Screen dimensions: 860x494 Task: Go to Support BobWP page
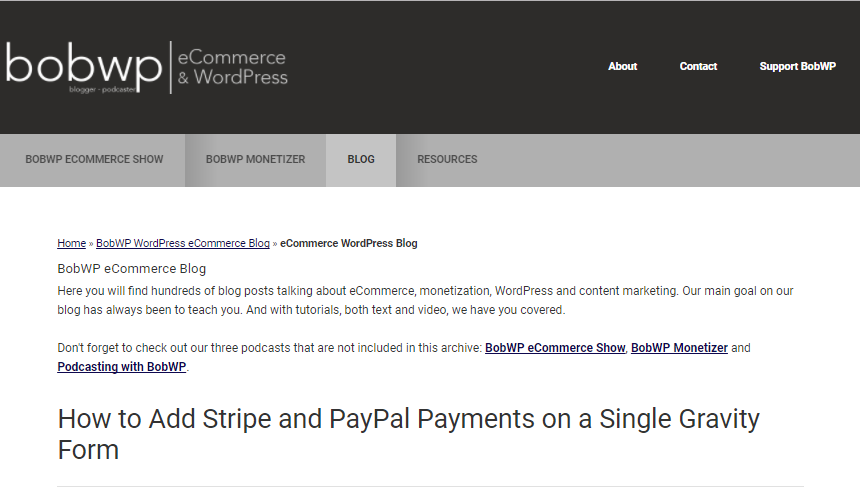pos(797,66)
